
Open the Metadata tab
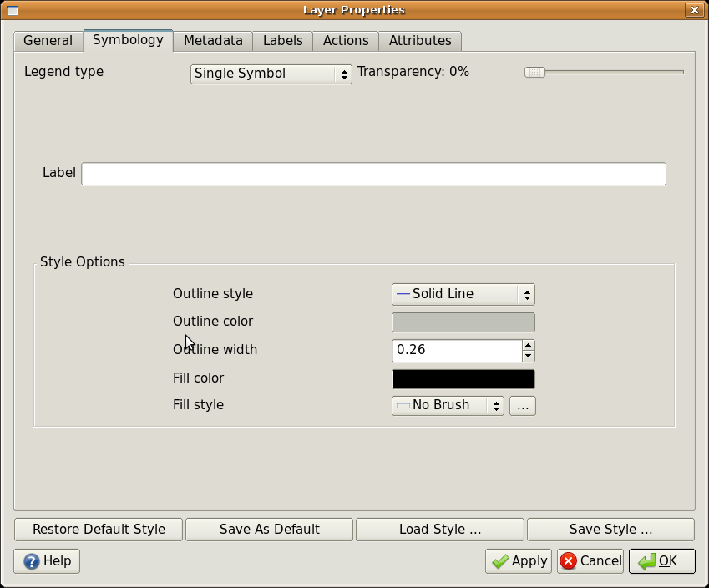point(213,41)
